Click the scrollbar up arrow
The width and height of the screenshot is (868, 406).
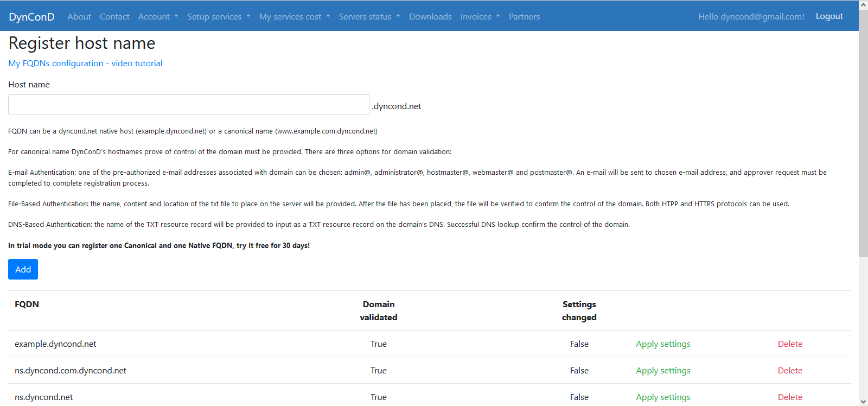863,4
